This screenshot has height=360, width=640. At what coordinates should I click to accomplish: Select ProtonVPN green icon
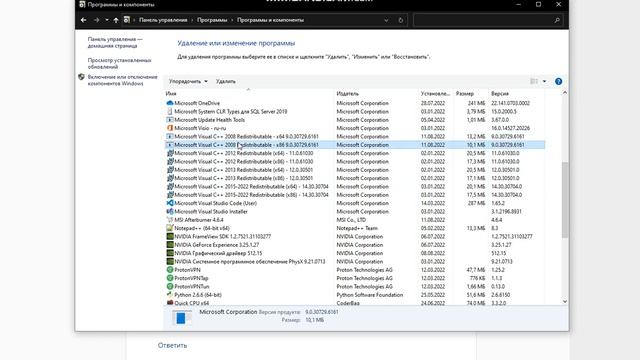(x=170, y=270)
